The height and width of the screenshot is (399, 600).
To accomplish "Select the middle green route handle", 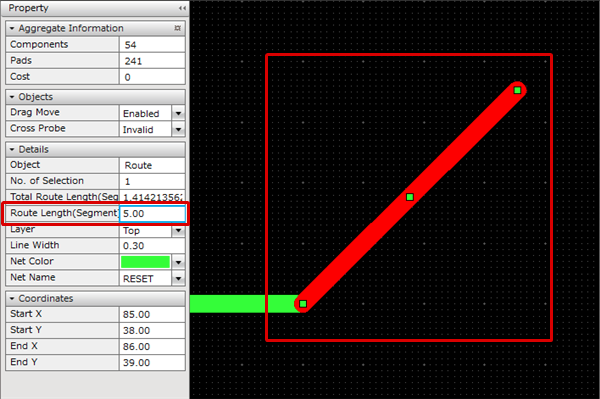I will (x=410, y=197).
